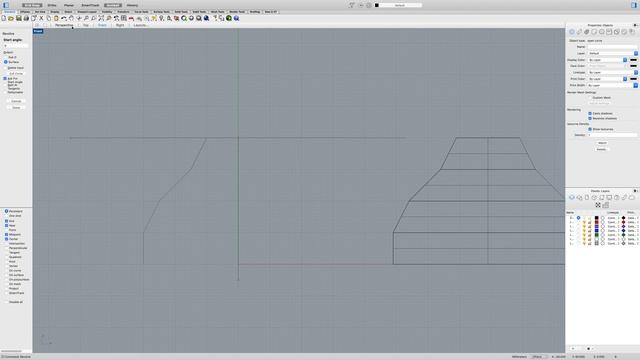Click the Print icon in toolbar
Viewport: 640px width, 360px height.
click(x=26, y=18)
